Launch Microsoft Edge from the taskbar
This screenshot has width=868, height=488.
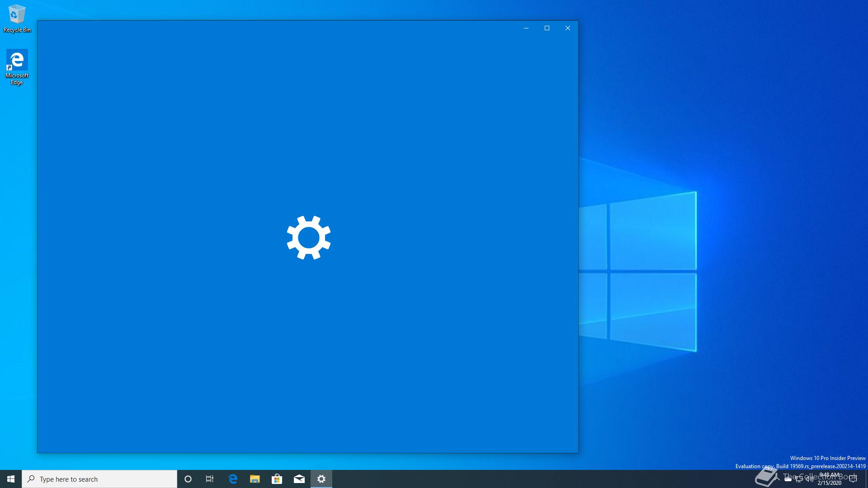[233, 479]
